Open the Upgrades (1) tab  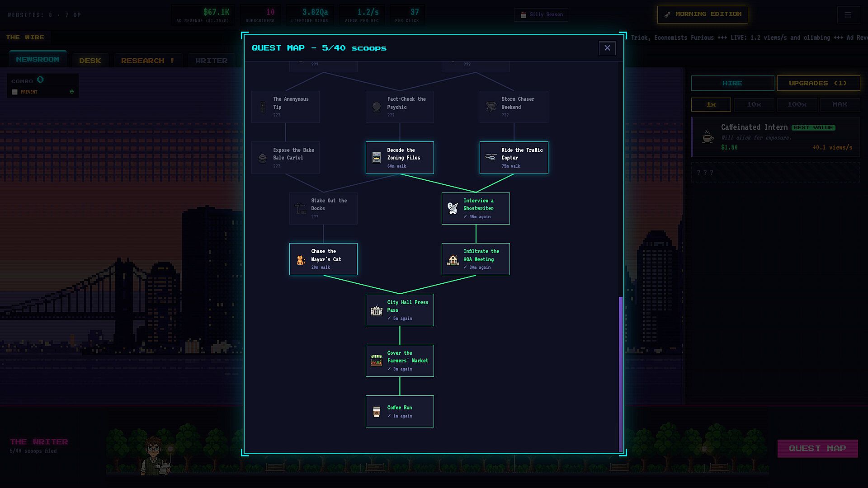(818, 83)
